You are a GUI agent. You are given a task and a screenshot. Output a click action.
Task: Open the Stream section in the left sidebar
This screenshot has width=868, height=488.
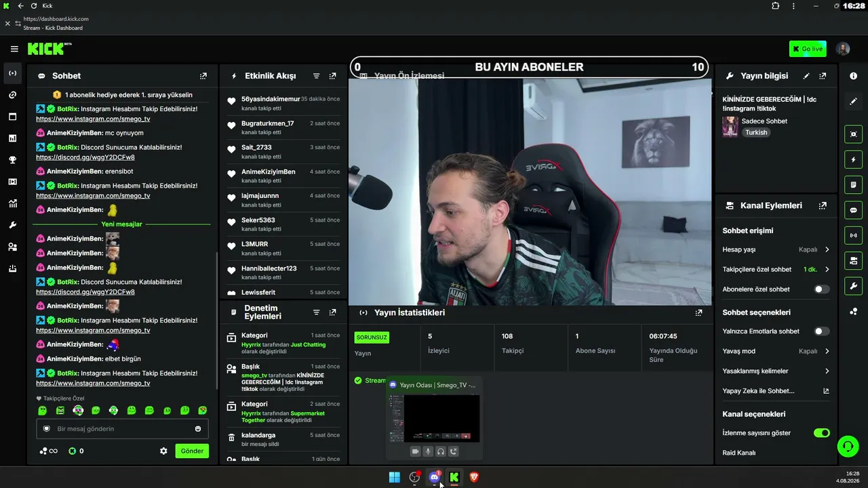[12, 73]
